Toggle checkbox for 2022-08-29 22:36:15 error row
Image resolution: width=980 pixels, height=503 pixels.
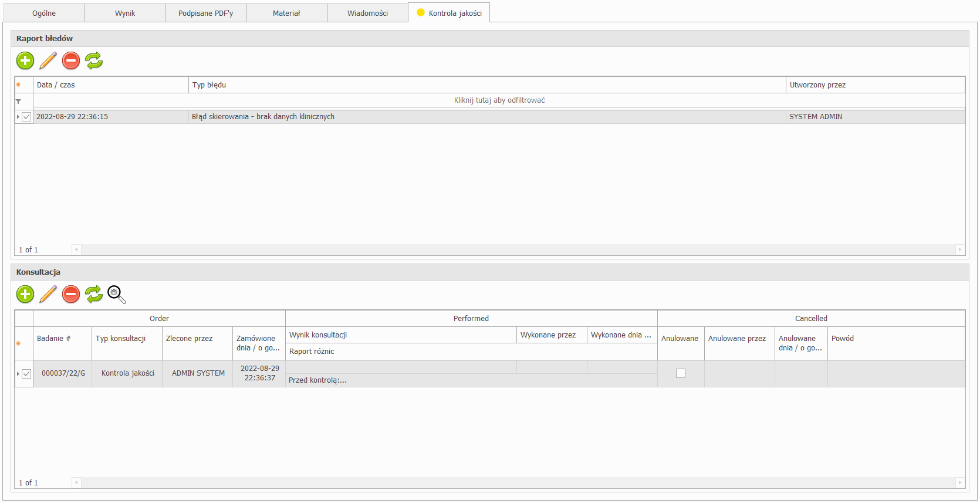(x=26, y=117)
